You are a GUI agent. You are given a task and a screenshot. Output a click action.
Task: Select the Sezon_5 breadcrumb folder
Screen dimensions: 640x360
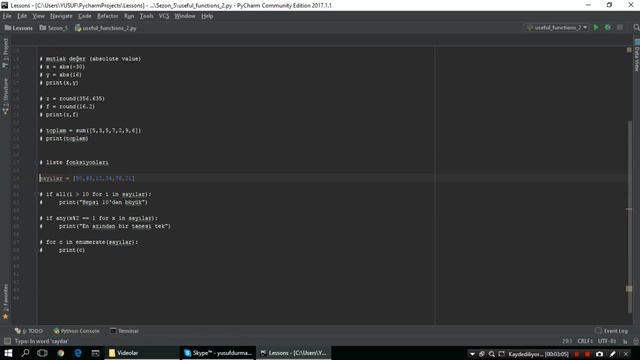tap(53, 28)
